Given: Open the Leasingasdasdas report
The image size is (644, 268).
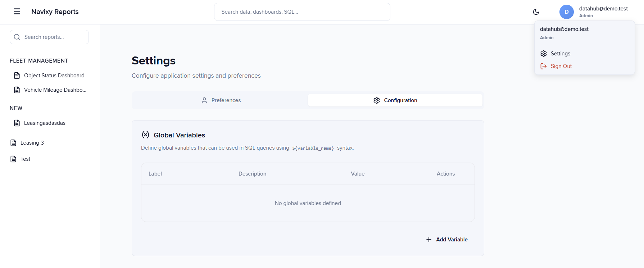Looking at the screenshot, I should 45,123.
